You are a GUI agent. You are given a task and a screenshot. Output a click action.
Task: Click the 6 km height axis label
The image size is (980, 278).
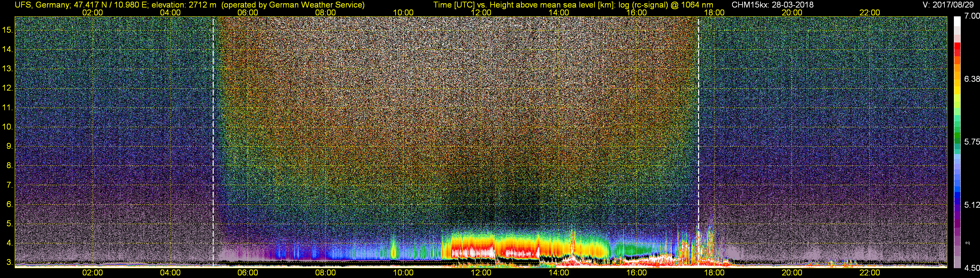pyautogui.click(x=9, y=204)
